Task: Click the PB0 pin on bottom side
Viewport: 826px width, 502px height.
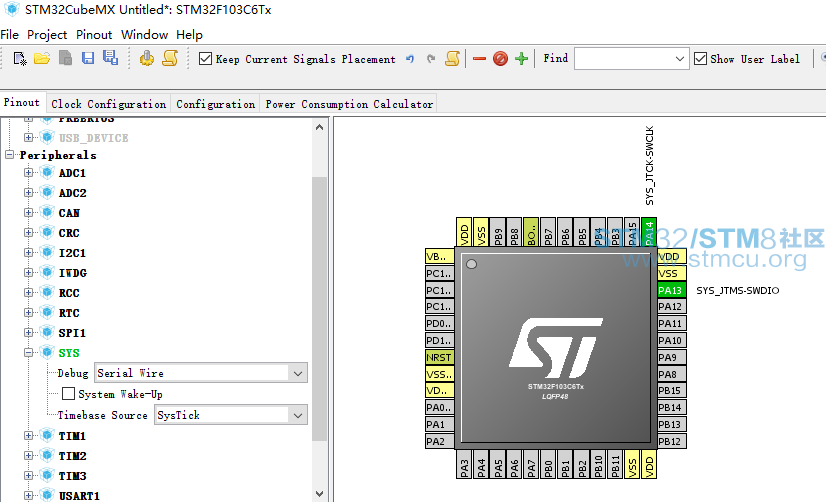Action: coord(548,464)
